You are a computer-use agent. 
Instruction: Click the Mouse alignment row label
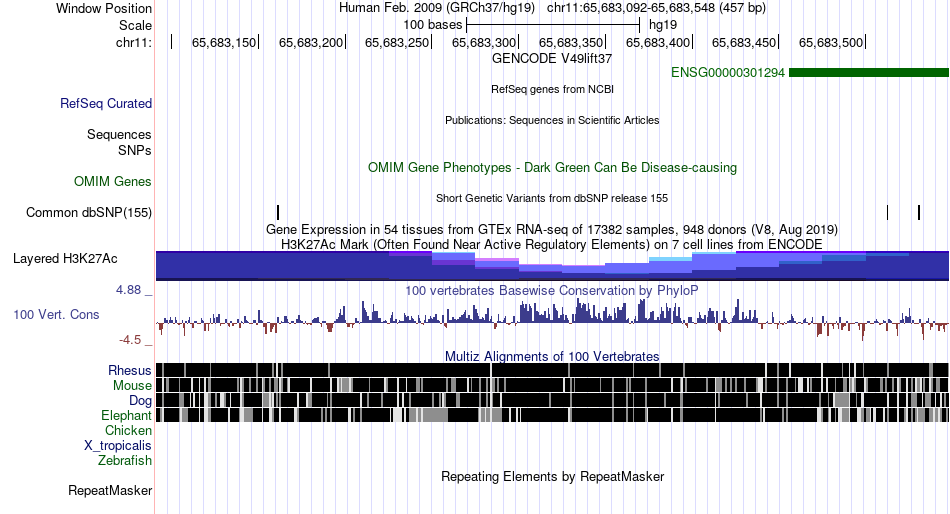click(x=132, y=386)
